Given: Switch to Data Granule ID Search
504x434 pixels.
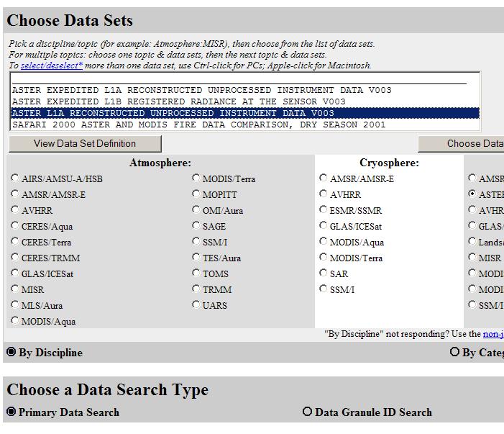Looking at the screenshot, I should (x=308, y=412).
